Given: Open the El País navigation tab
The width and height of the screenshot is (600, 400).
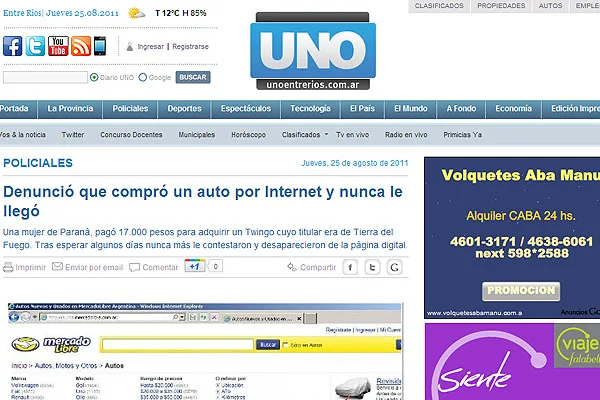Looking at the screenshot, I should pos(362,109).
